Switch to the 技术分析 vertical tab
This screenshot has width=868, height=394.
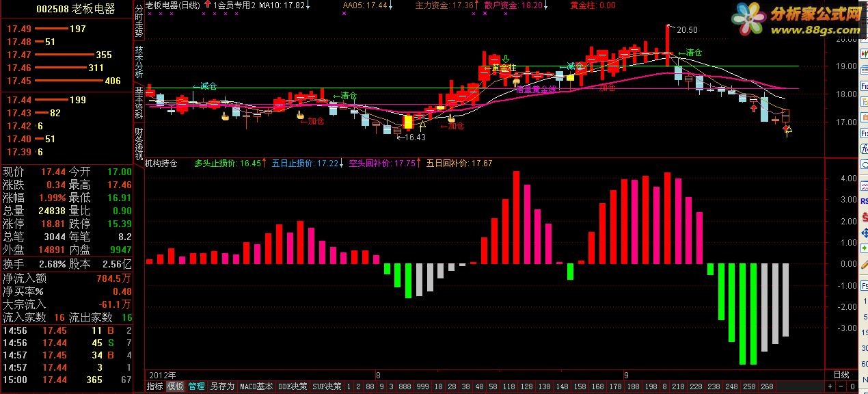(139, 62)
